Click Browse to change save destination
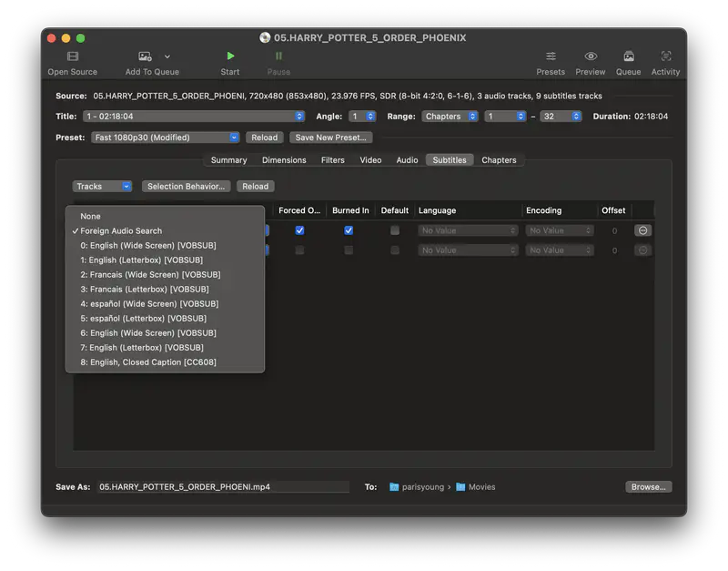This screenshot has height=571, width=728. [648, 486]
